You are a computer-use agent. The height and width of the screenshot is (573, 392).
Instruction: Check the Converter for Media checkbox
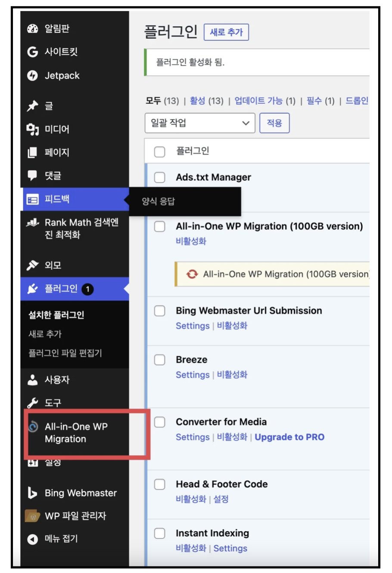pyautogui.click(x=159, y=422)
